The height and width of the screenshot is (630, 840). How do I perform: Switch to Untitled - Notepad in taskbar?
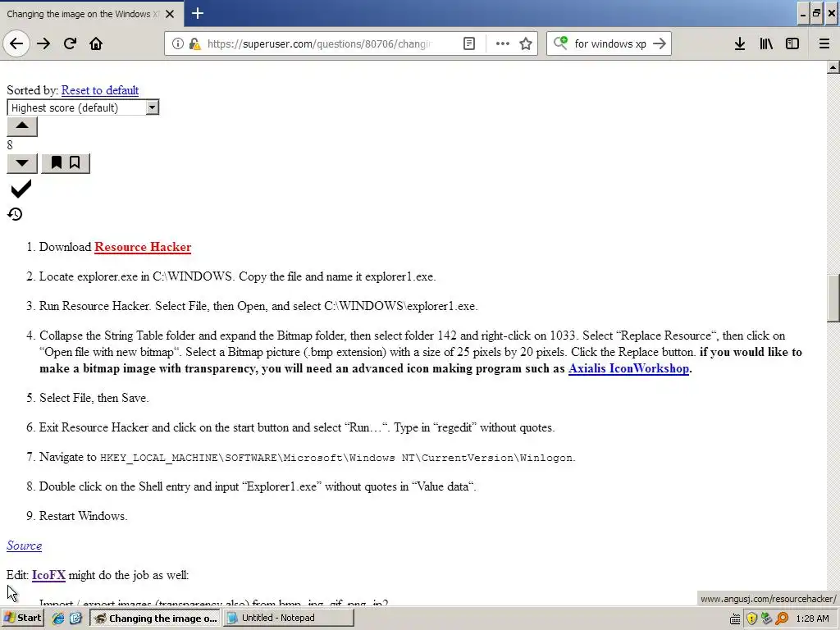coord(289,619)
